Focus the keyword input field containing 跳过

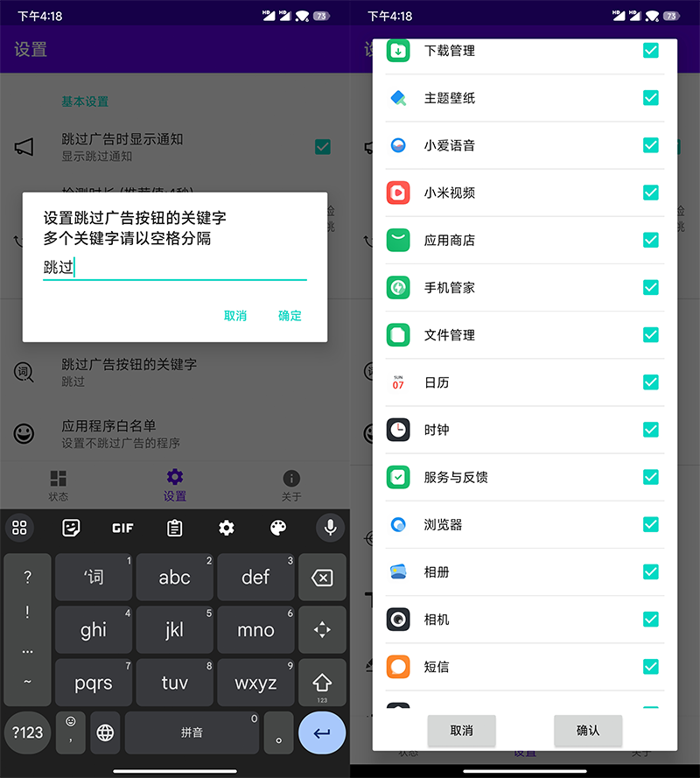(x=175, y=268)
